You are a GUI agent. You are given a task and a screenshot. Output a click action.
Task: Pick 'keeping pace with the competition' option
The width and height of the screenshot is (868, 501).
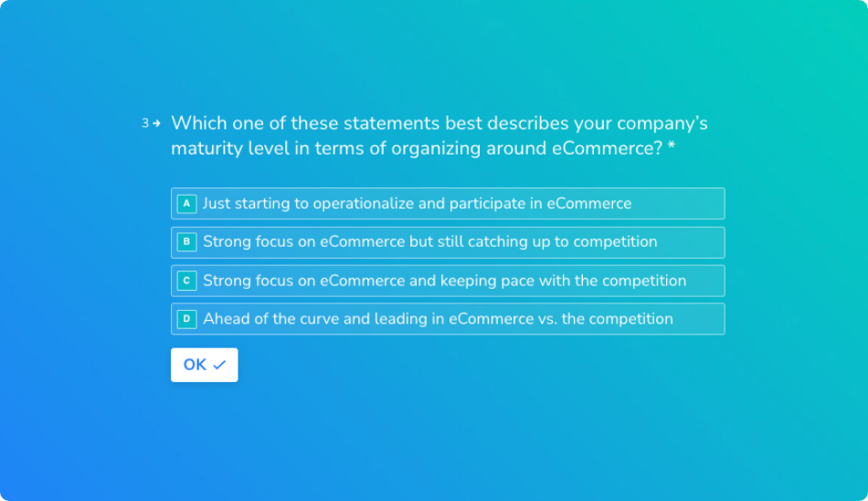coord(448,281)
